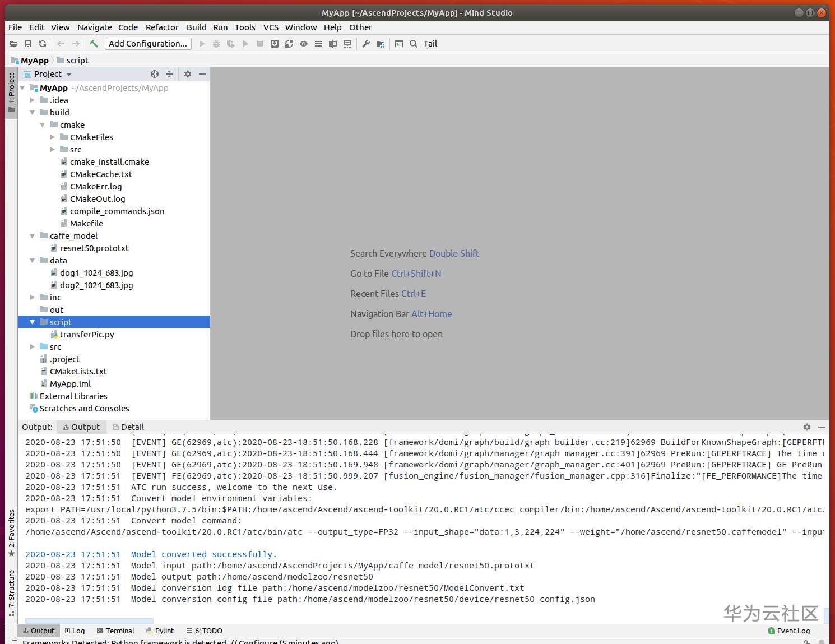This screenshot has height=644, width=835.
Task: Select CMakeLists.txt in the project tree
Action: click(x=78, y=372)
